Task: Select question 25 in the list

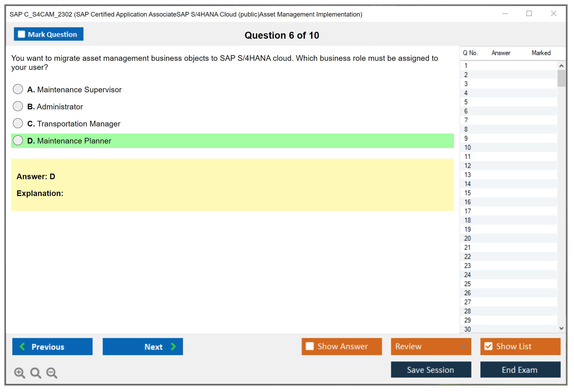Action: 468,284
